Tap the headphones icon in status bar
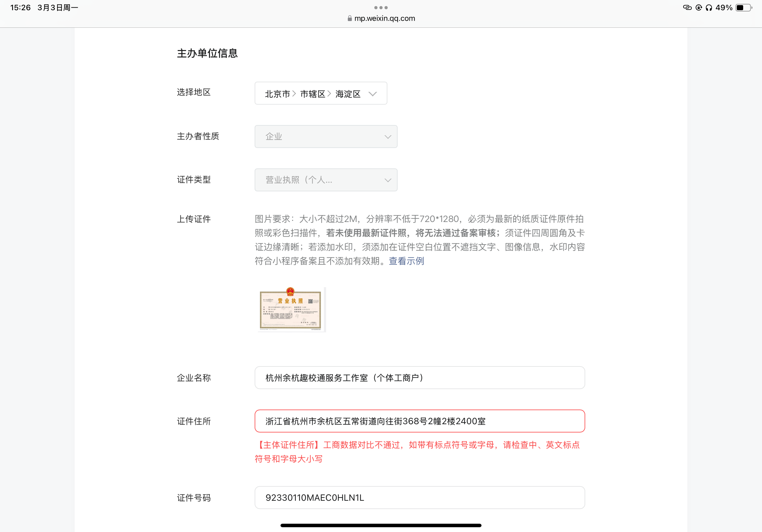762x532 pixels. tap(709, 8)
